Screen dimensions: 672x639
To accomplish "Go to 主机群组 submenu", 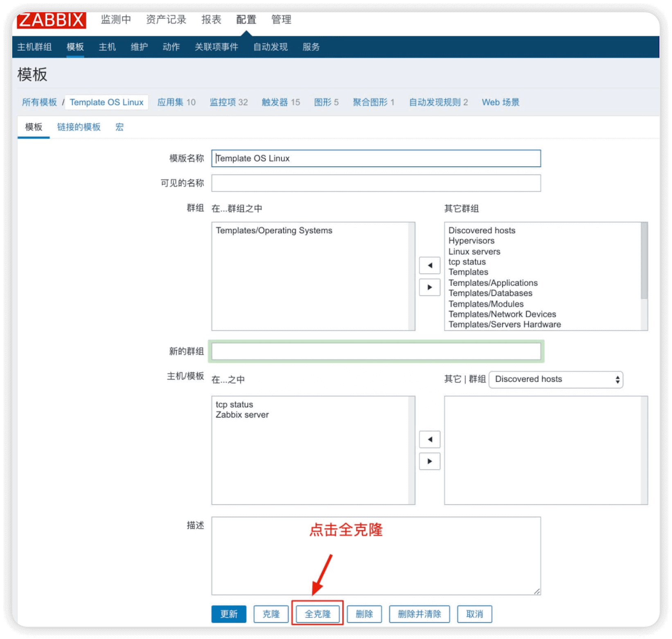I will (34, 47).
